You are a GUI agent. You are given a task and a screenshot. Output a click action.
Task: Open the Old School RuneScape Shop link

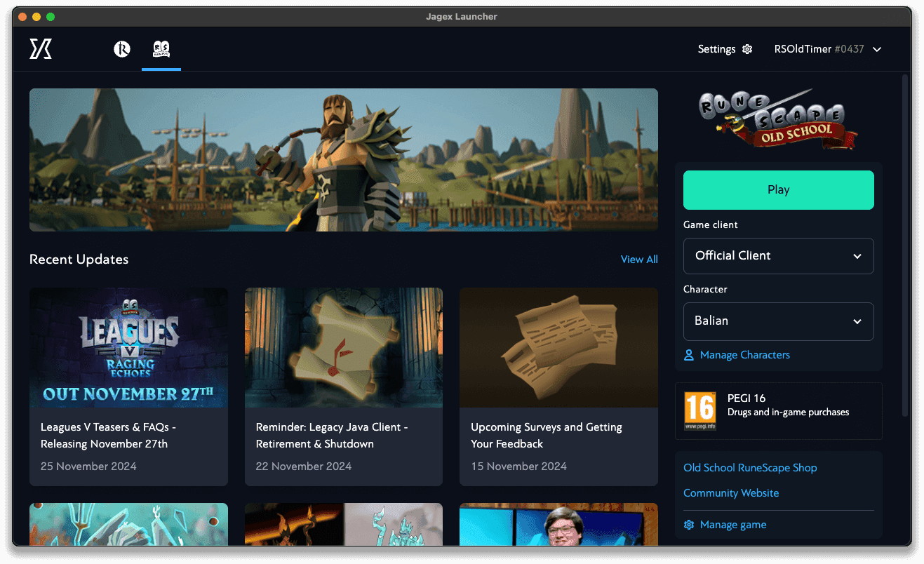coord(749,467)
